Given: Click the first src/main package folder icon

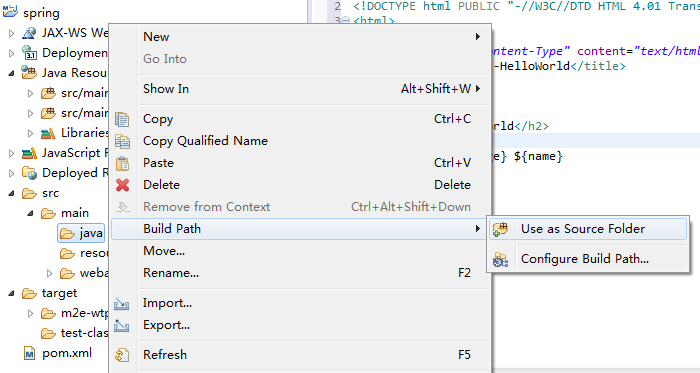Looking at the screenshot, I should coord(48,93).
